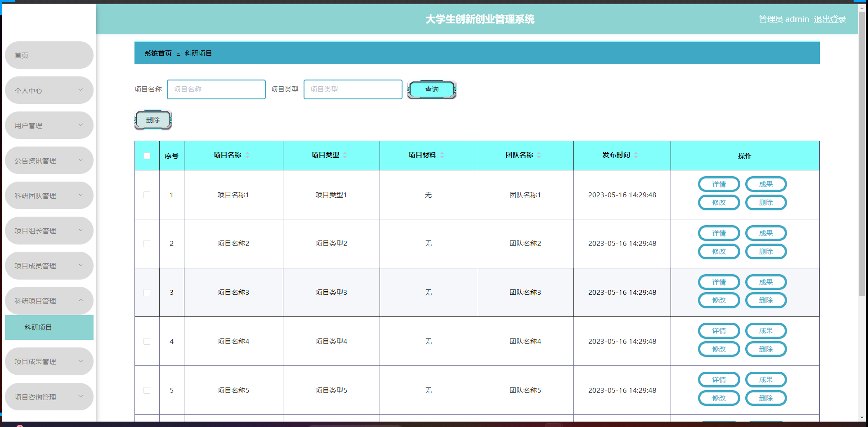The image size is (868, 427).
Task: Open 成果 for 项目名称1
Action: coord(766,184)
